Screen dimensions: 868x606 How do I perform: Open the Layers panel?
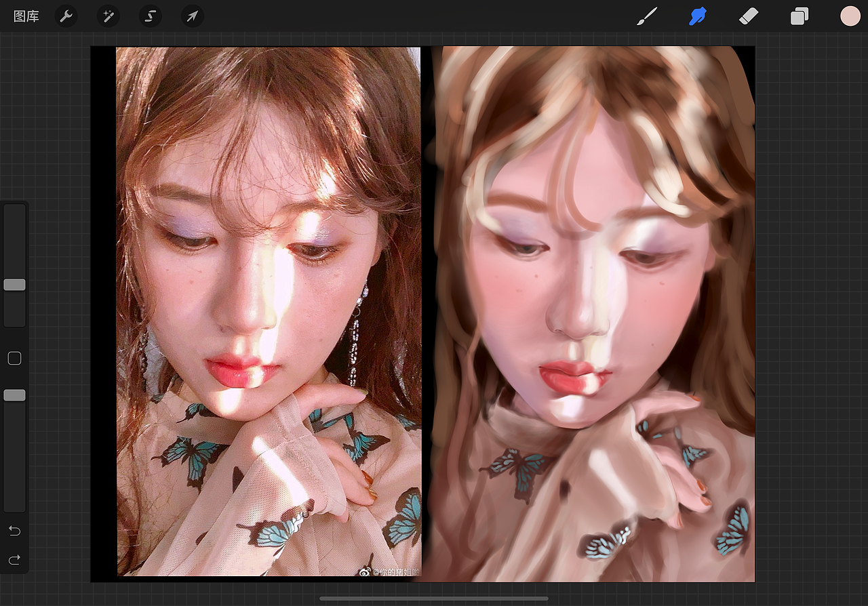800,16
